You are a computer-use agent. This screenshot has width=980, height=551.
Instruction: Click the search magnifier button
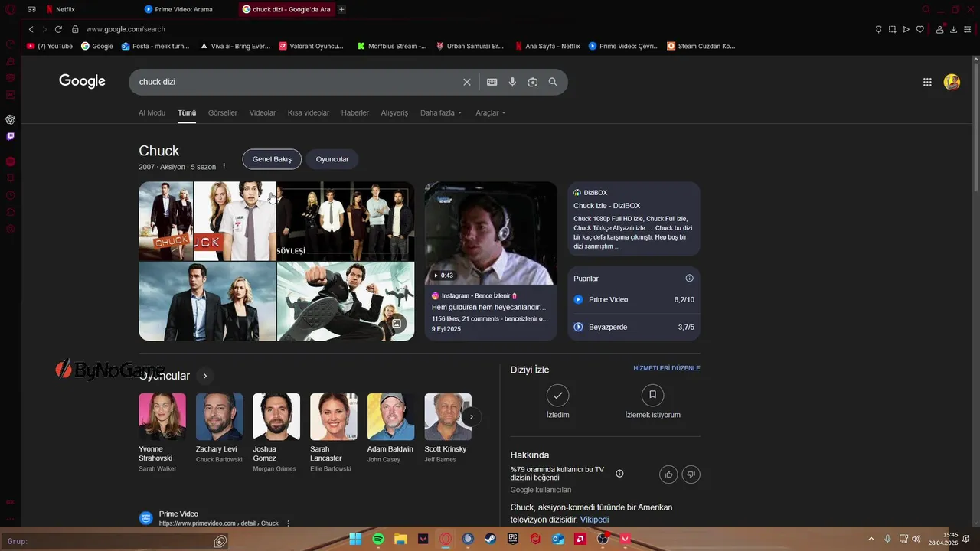click(553, 82)
